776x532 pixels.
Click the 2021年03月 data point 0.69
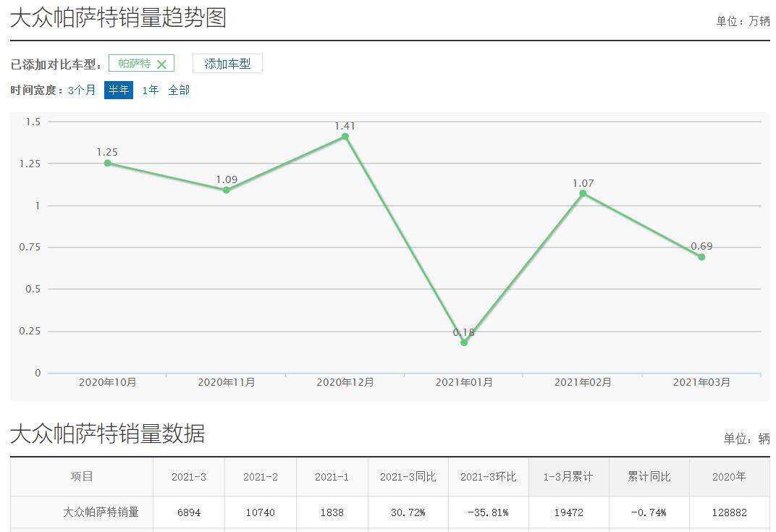[701, 257]
